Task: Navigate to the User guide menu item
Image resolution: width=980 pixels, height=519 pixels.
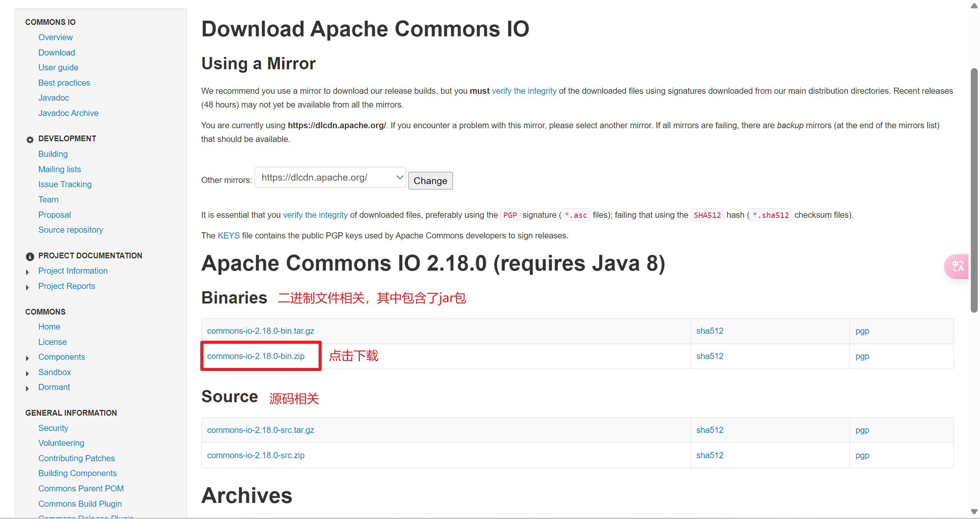Action: 58,67
